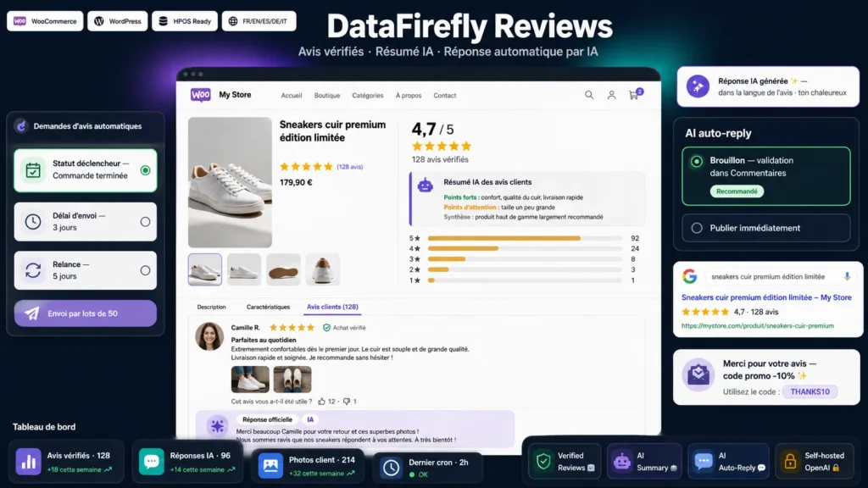Open the Contact menu item
Viewport: 868px width, 488px height.
[x=444, y=95]
